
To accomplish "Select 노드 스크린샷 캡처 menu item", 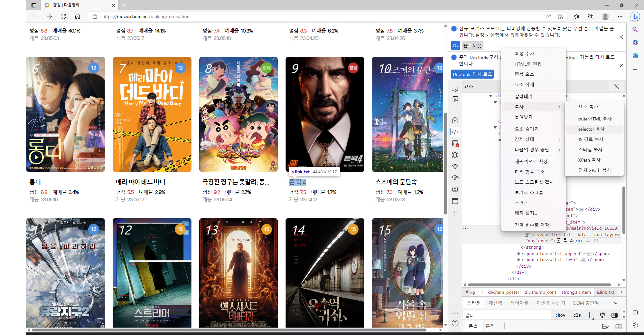I will pos(534,182).
